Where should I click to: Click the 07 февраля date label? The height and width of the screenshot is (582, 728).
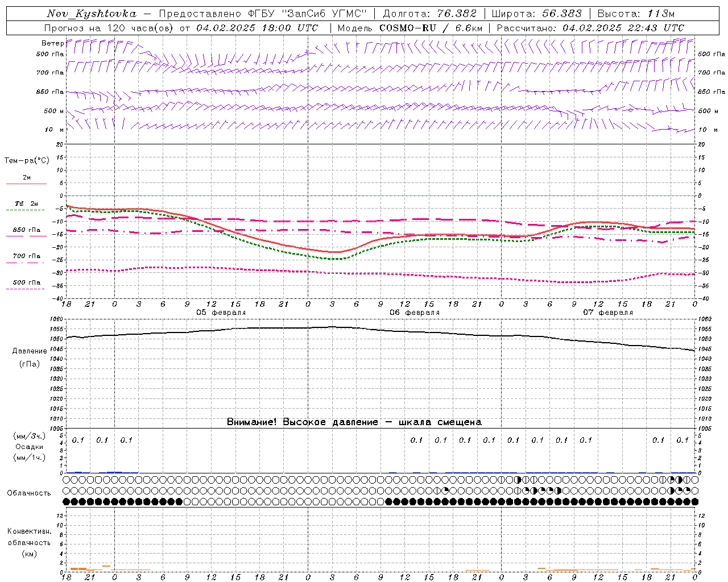pyautogui.click(x=608, y=313)
